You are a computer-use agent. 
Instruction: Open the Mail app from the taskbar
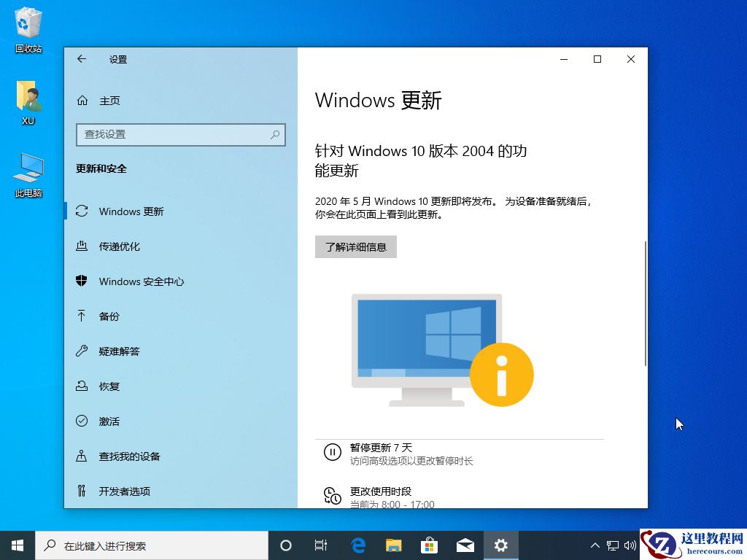pyautogui.click(x=465, y=545)
